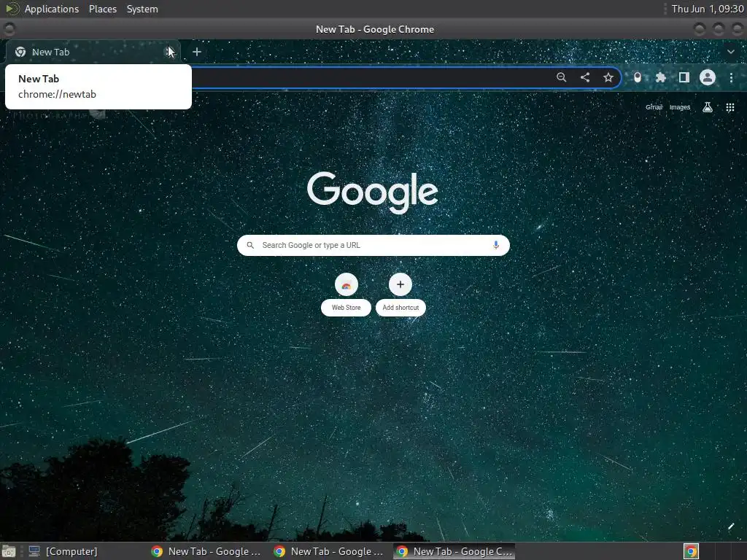Image resolution: width=747 pixels, height=560 pixels.
Task: Click the Add shortcut label
Action: (400, 308)
